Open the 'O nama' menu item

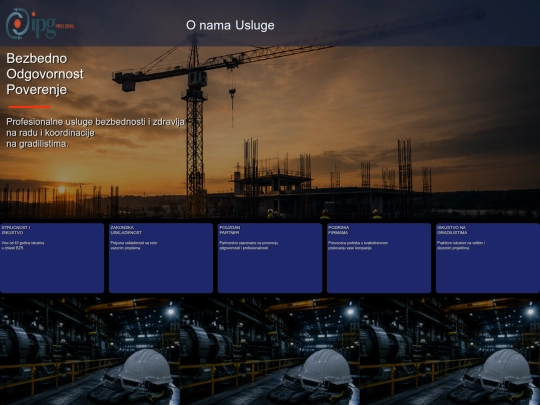(209, 25)
